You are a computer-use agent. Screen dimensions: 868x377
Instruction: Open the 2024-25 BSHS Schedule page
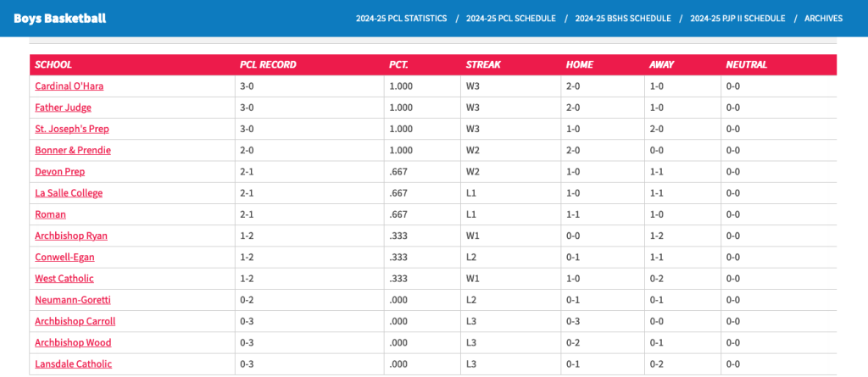622,19
